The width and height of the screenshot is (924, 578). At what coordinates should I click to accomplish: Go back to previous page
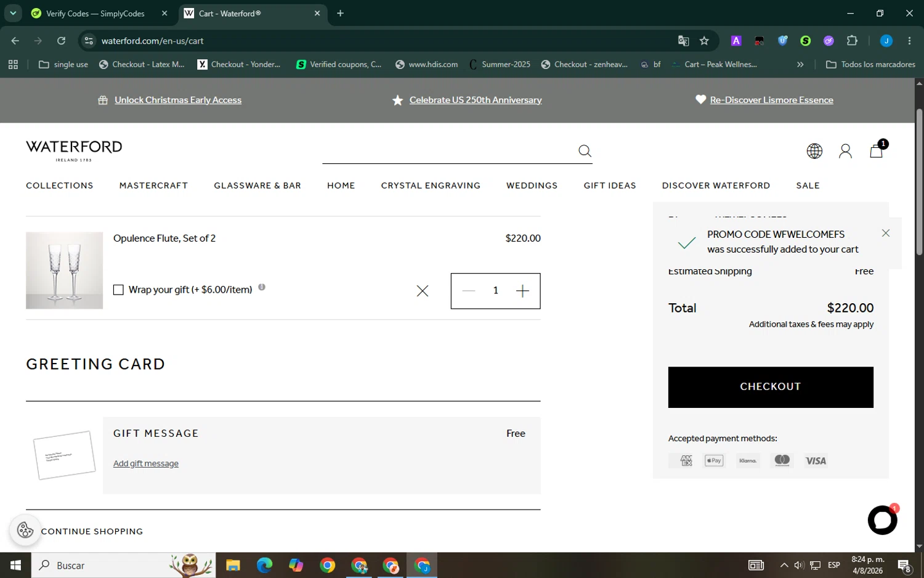(15, 41)
